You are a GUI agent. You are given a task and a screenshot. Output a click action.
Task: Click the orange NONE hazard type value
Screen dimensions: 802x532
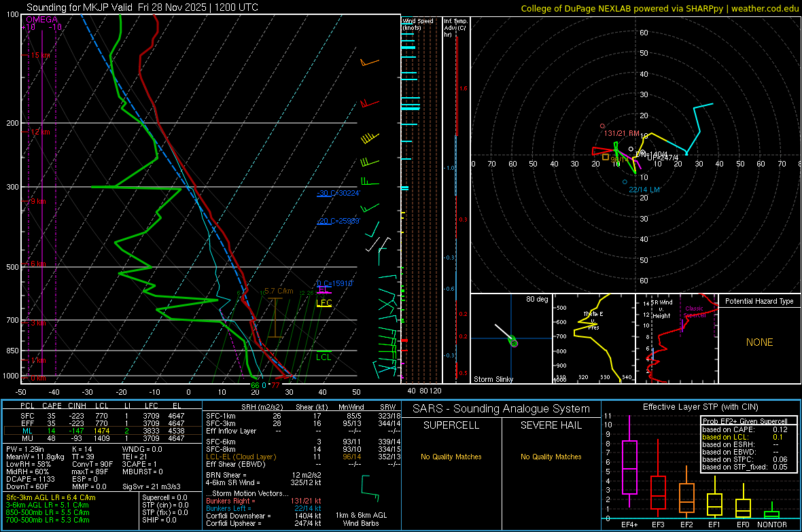tap(759, 342)
